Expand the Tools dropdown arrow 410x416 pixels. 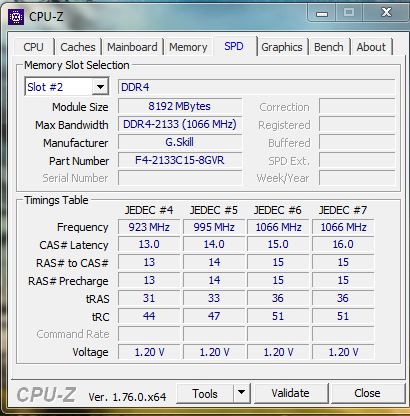point(241,393)
